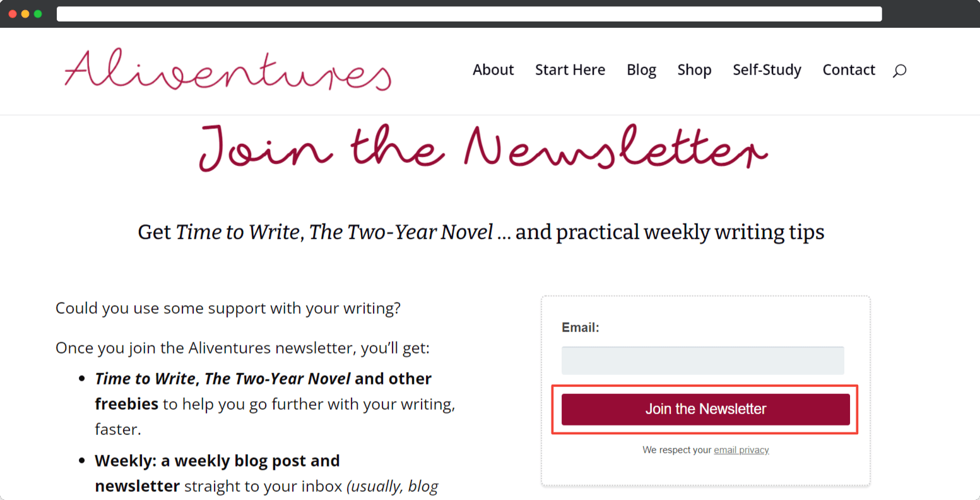Open the About menu item
The width and height of the screenshot is (980, 500).
point(493,70)
